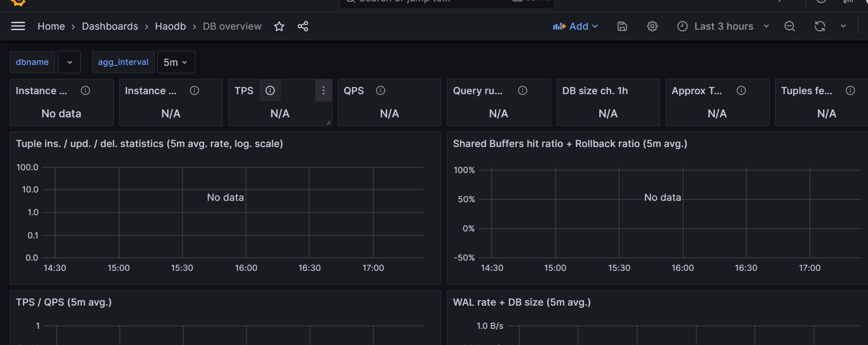This screenshot has width=868, height=345.
Task: Show info for first Instance panel with No data
Action: pyautogui.click(x=85, y=90)
